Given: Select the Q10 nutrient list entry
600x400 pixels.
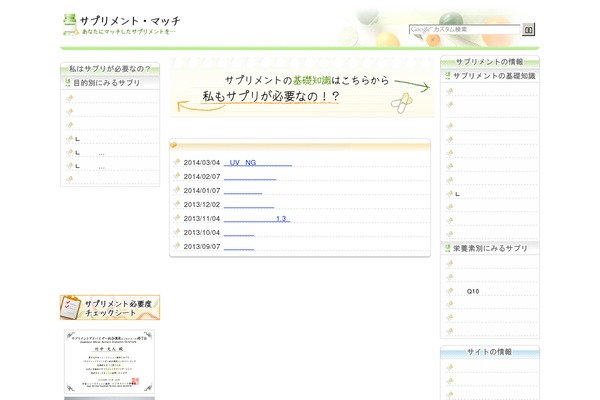Looking at the screenshot, I should tap(473, 291).
